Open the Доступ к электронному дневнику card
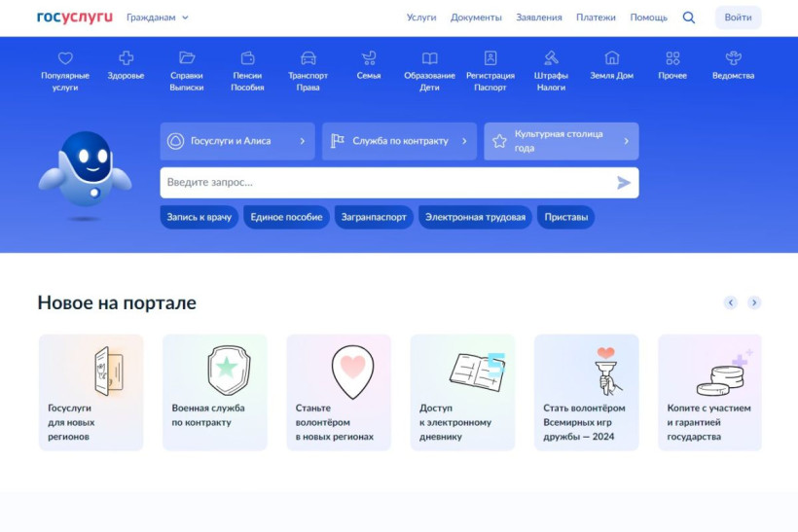Image resolution: width=798 pixels, height=532 pixels. (462, 393)
